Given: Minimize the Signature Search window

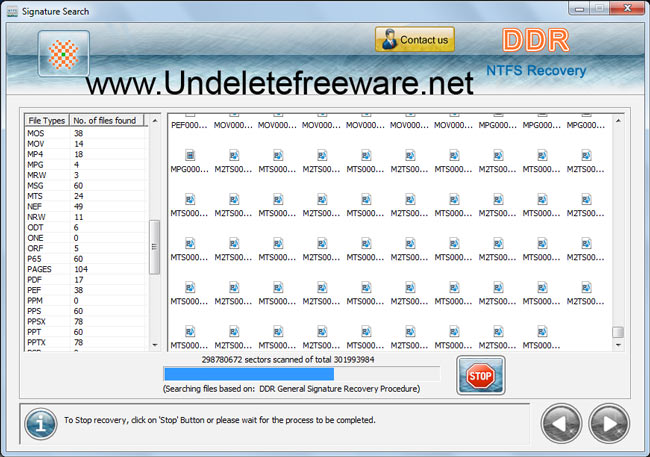Looking at the screenshot, I should pyautogui.click(x=580, y=9).
